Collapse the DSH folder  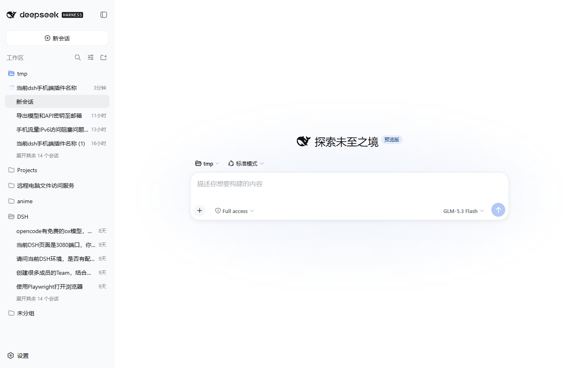pyautogui.click(x=57, y=217)
